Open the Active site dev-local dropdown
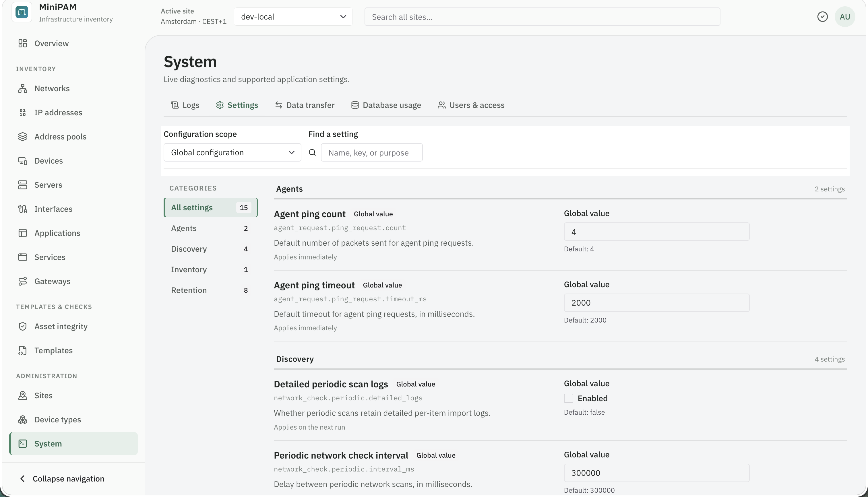 (293, 17)
